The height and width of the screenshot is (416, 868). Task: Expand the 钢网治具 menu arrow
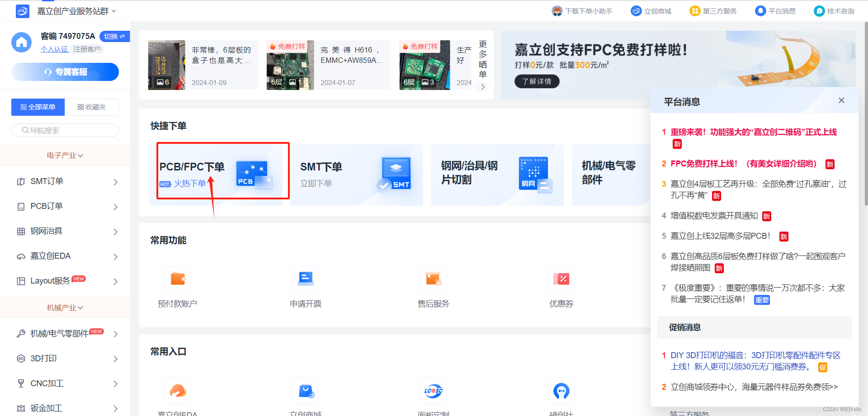tap(116, 232)
